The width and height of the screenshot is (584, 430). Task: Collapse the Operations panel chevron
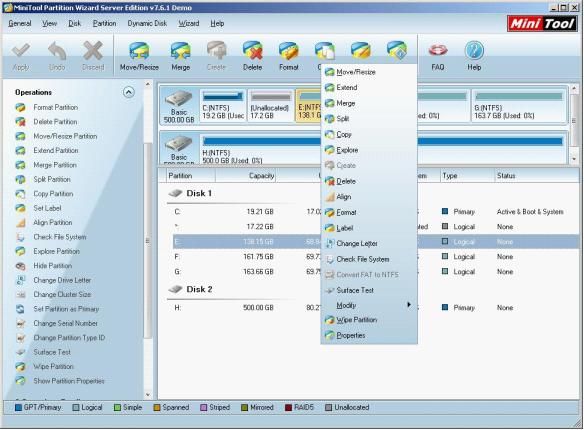pos(129,92)
